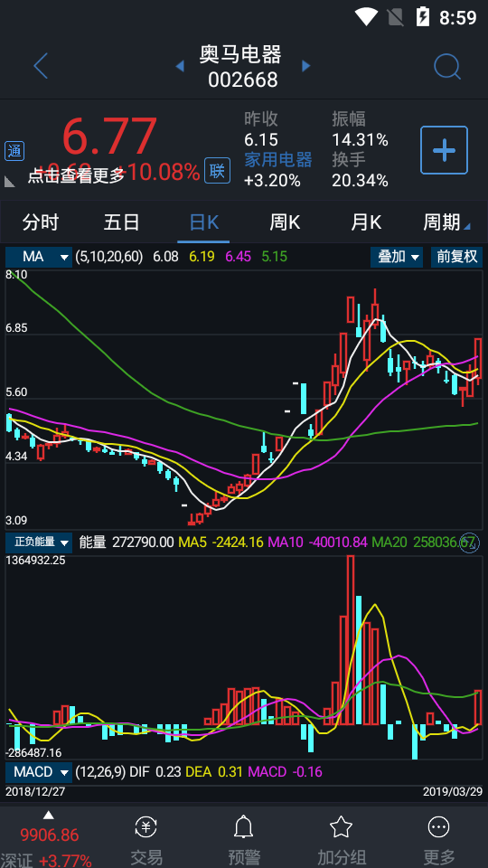The image size is (488, 868).
Task: Tap the stock name 奥马电器
Action: click(x=240, y=55)
